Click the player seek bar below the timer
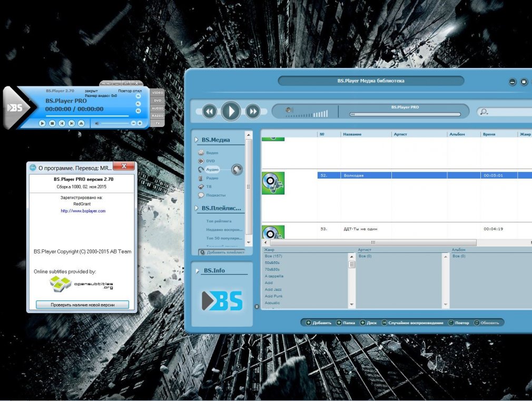Image resolution: width=532 pixels, height=401 pixels. tap(87, 116)
